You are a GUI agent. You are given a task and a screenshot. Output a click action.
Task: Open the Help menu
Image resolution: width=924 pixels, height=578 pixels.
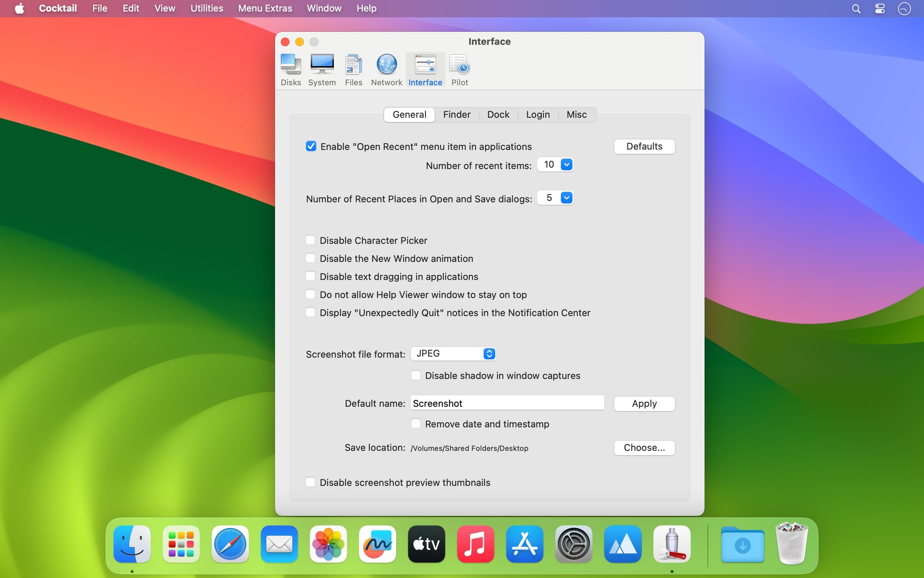[366, 8]
